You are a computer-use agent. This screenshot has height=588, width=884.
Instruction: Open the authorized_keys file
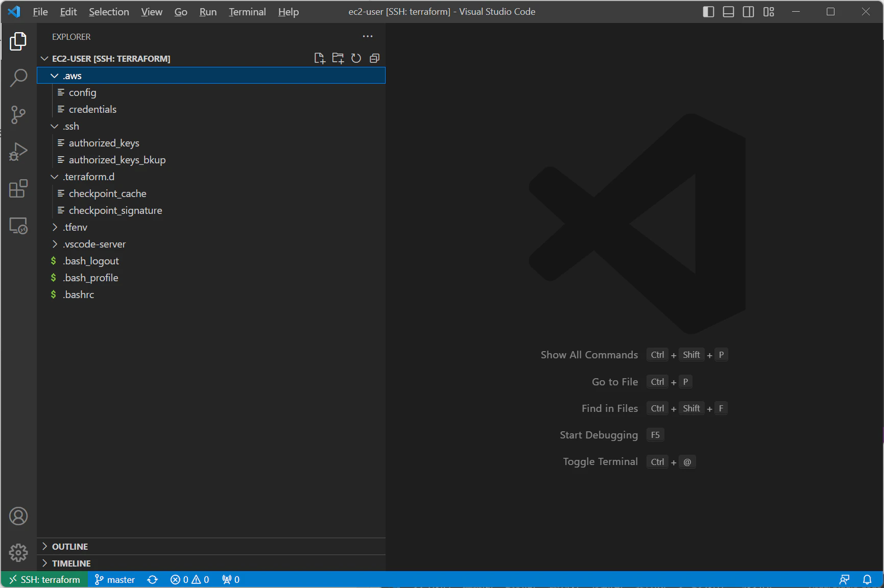(x=211, y=143)
